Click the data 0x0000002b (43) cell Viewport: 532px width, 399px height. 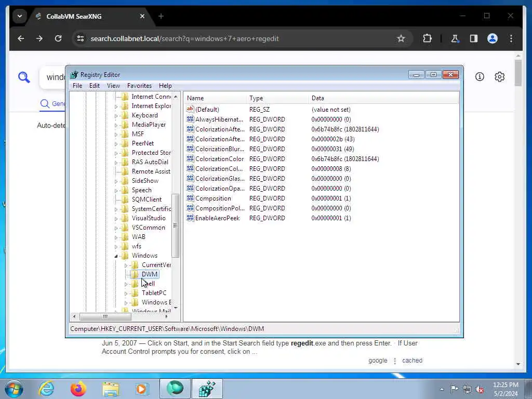point(333,139)
